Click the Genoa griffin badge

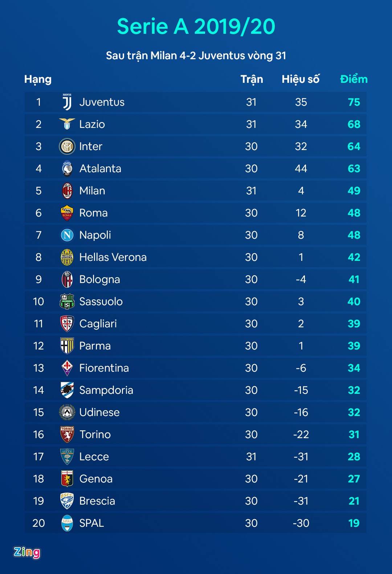pyautogui.click(x=67, y=479)
